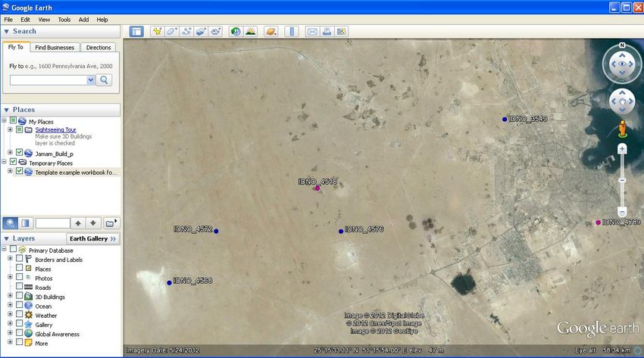Click View in Google Maps icon
The image size is (644, 358).
[341, 32]
